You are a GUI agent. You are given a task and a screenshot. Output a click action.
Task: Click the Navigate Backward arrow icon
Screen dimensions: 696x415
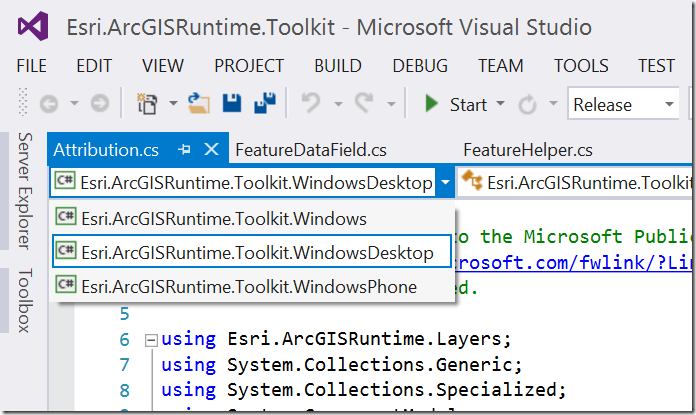click(46, 104)
